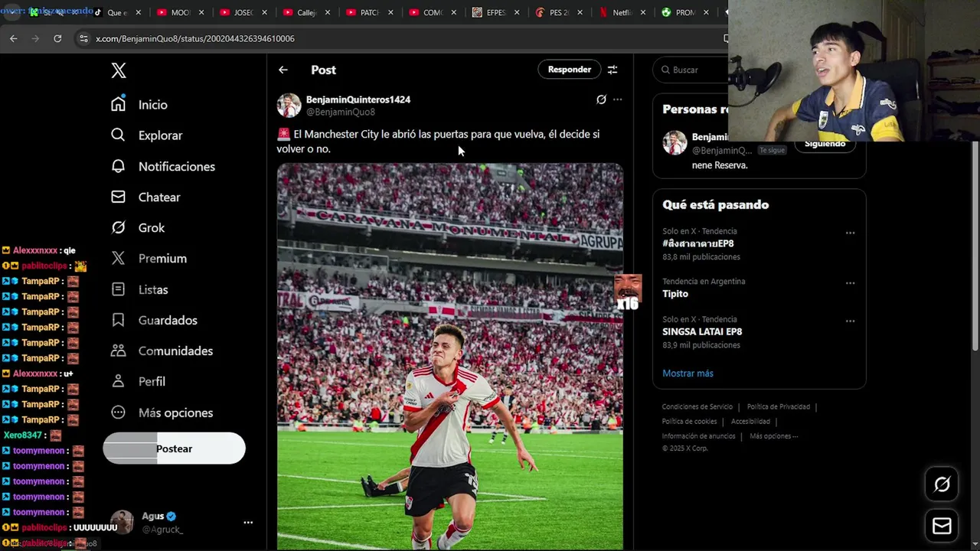Screen dimensions: 980x551
Task: Close the MOO YouTube tab
Action: pos(201,12)
